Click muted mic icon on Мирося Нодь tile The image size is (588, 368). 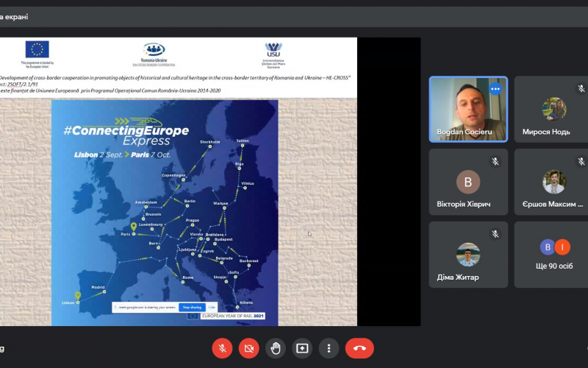pyautogui.click(x=581, y=88)
